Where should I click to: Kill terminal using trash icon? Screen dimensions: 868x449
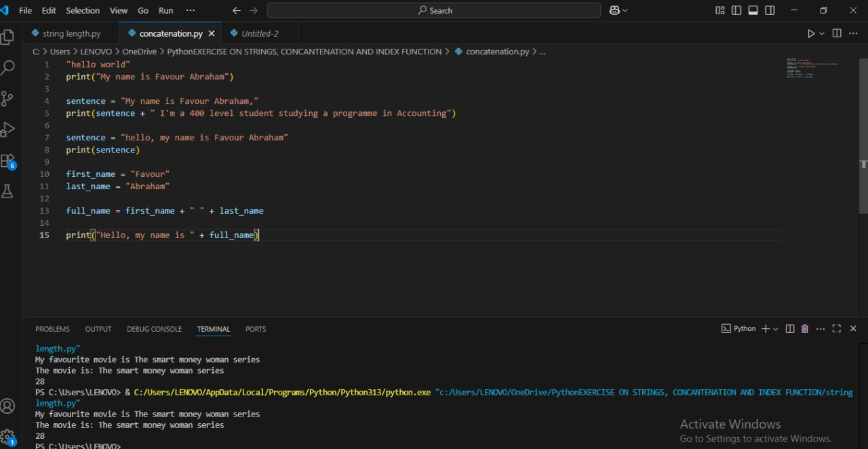pyautogui.click(x=805, y=329)
